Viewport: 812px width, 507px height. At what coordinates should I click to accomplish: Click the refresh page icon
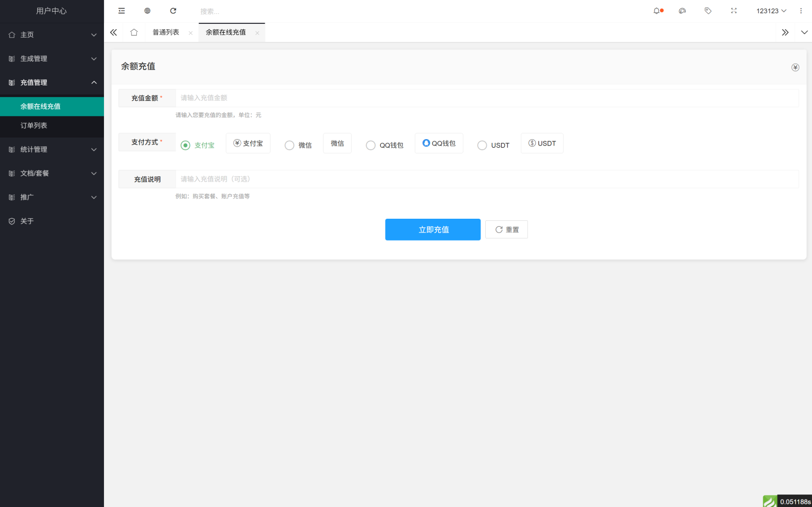(173, 11)
